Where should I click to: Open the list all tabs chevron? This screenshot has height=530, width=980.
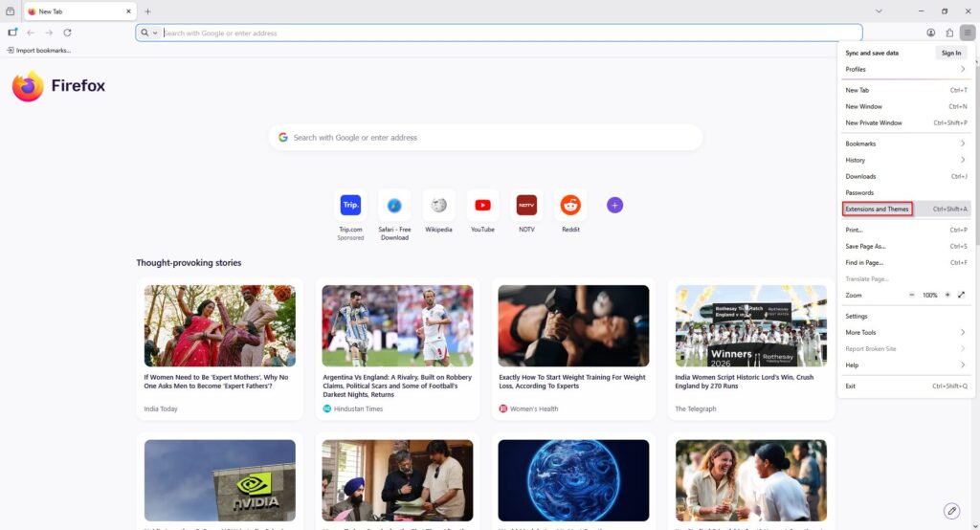pos(879,11)
